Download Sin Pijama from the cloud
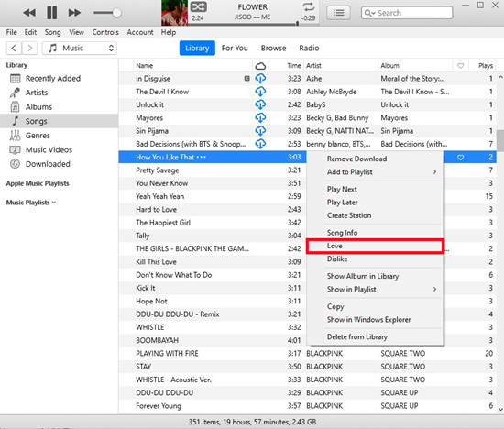The width and height of the screenshot is (504, 429). point(260,131)
